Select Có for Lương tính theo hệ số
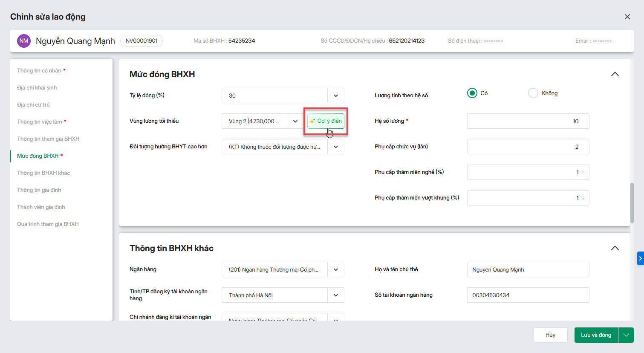Screen dimensions: 644x353 point(472,93)
